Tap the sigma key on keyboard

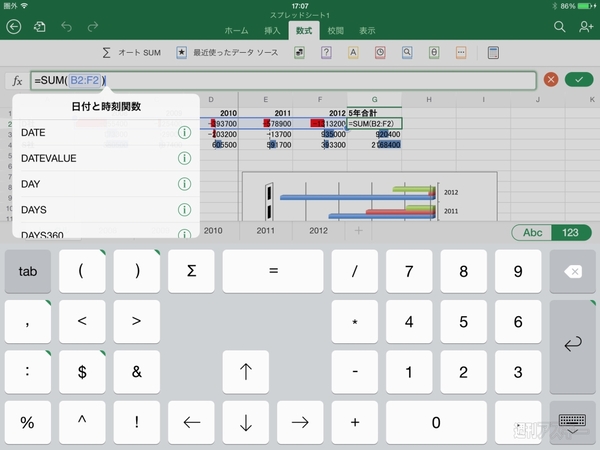(191, 271)
